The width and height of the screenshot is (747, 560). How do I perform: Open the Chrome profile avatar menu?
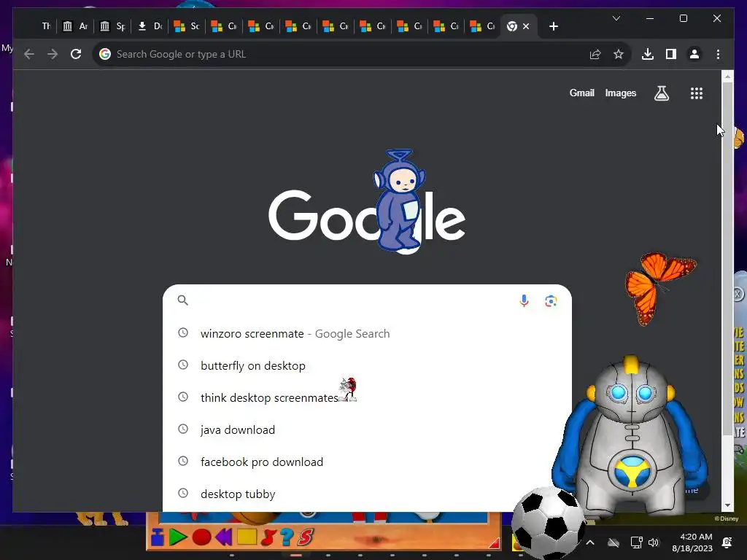(694, 54)
